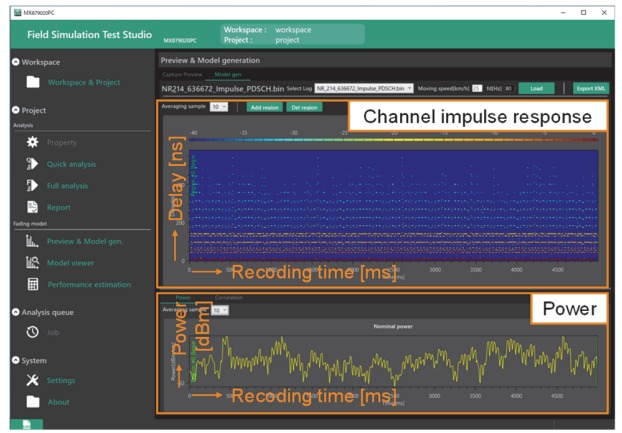Open impulse response Averaging sample dropdown
This screenshot has width=622, height=433.
[x=219, y=107]
